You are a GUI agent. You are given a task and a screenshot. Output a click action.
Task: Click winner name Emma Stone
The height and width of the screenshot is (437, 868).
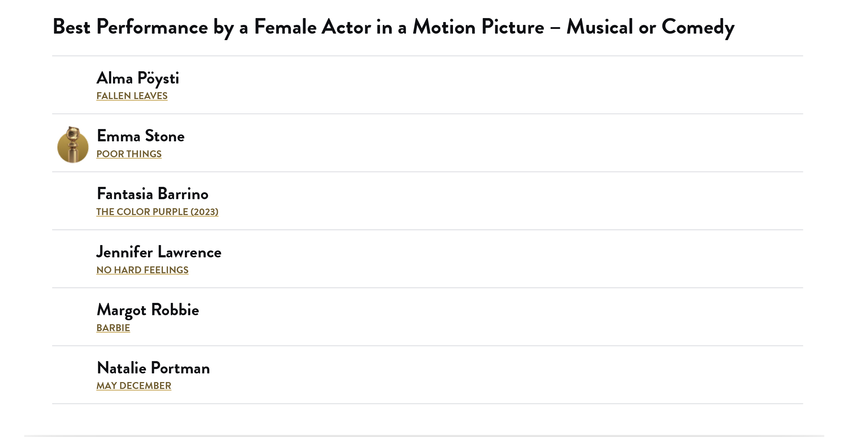(x=141, y=136)
